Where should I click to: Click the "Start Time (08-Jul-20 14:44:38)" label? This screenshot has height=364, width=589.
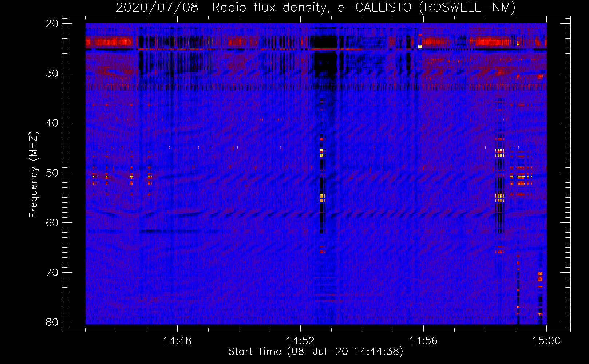tap(316, 352)
